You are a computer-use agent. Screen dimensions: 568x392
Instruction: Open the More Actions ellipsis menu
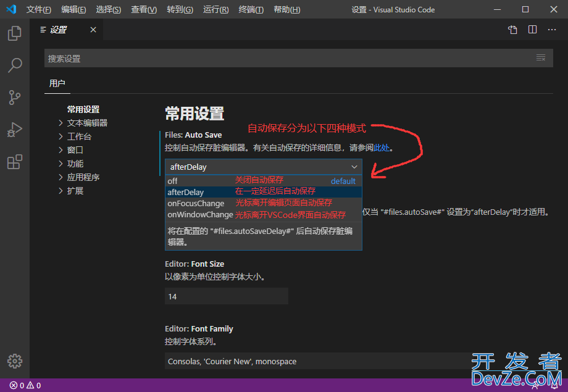[x=552, y=30]
